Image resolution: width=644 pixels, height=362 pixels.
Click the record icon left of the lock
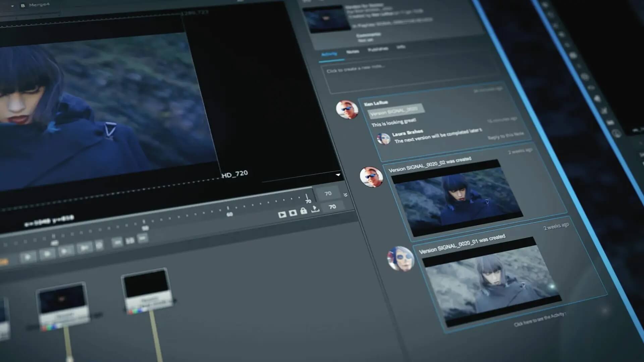click(293, 213)
